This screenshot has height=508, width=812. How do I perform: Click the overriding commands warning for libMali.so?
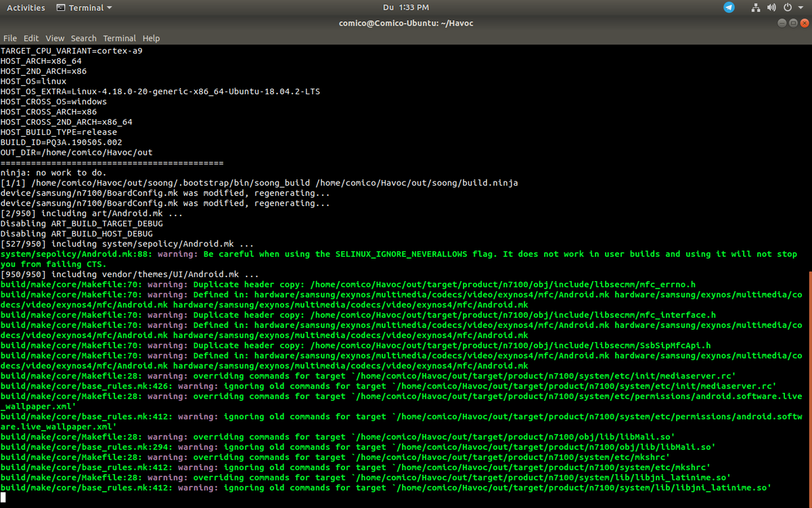coord(338,437)
